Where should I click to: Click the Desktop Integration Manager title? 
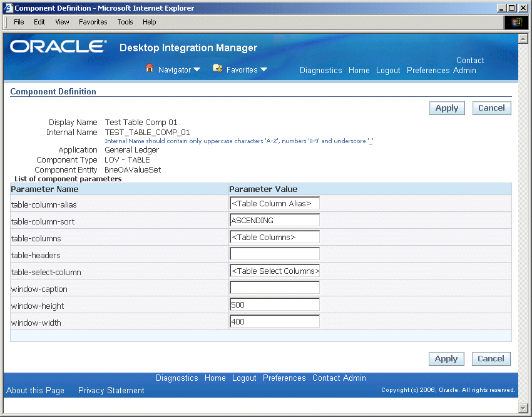click(x=188, y=48)
